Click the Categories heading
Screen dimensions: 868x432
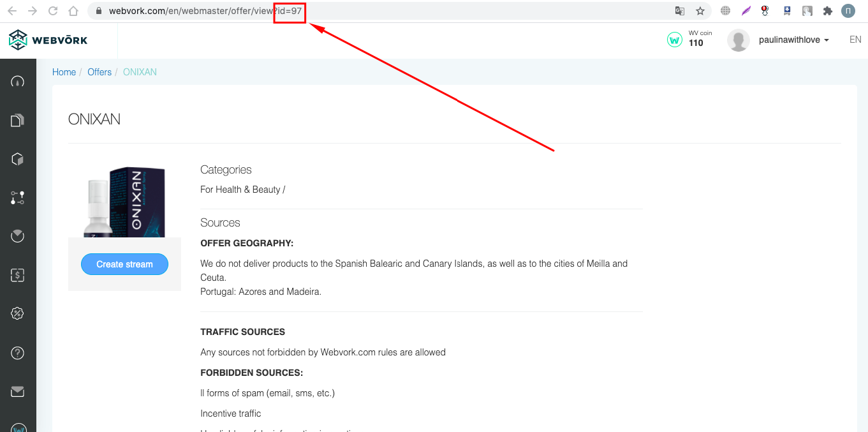point(226,170)
